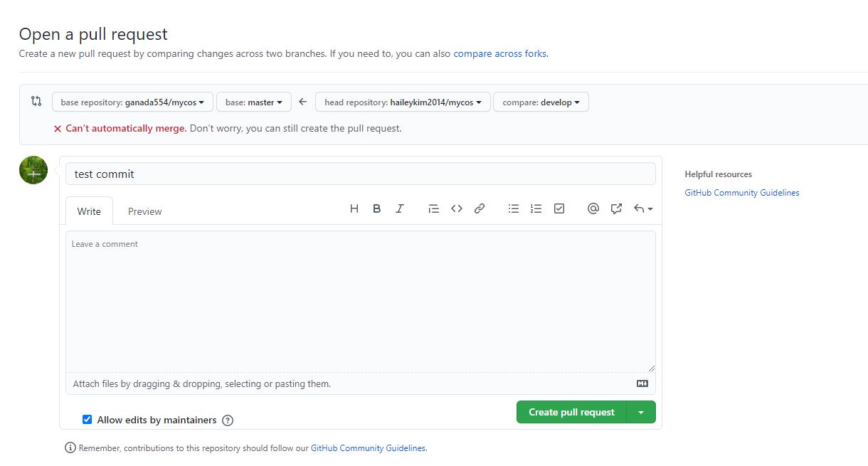Apply italic formatting in comment toolbar

coord(400,208)
